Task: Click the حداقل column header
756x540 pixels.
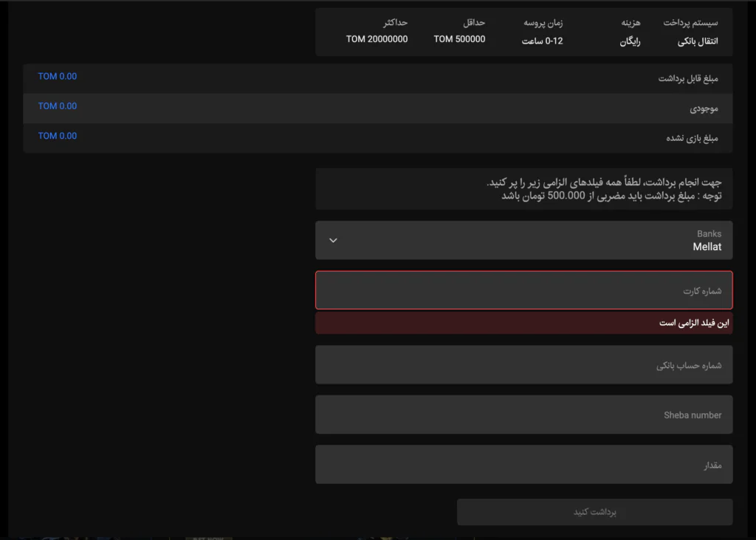Action: pyautogui.click(x=474, y=23)
